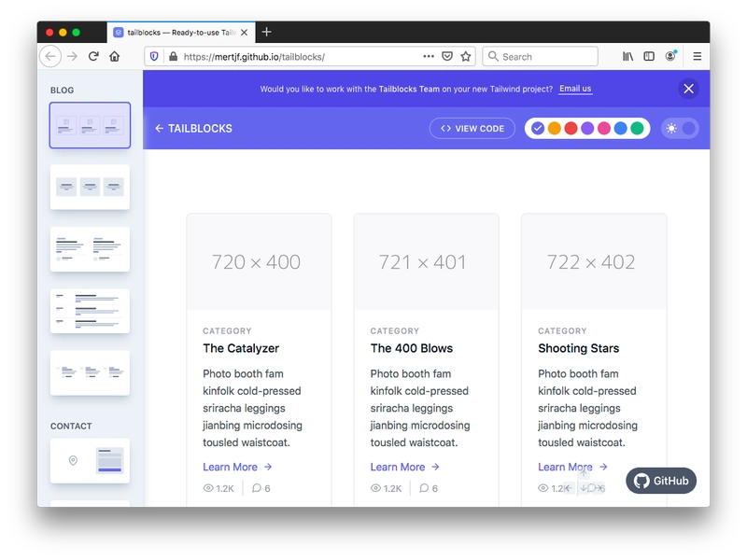747x560 pixels.
Task: Select the red theme color
Action: tap(571, 129)
